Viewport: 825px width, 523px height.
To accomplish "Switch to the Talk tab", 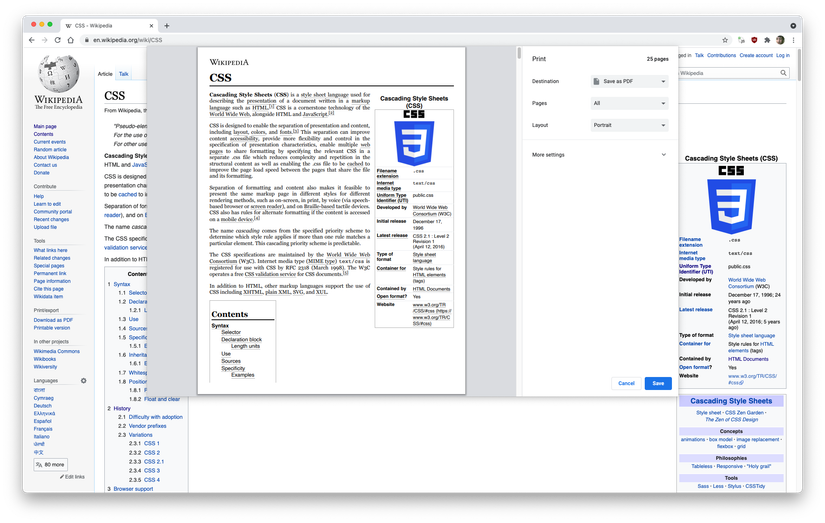I will pos(124,74).
